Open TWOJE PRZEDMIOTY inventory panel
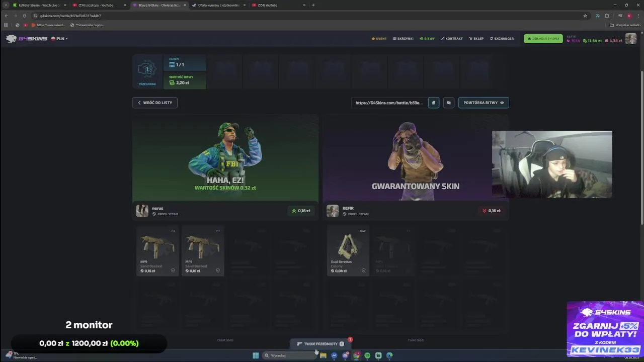The width and height of the screenshot is (644, 362). (320, 344)
